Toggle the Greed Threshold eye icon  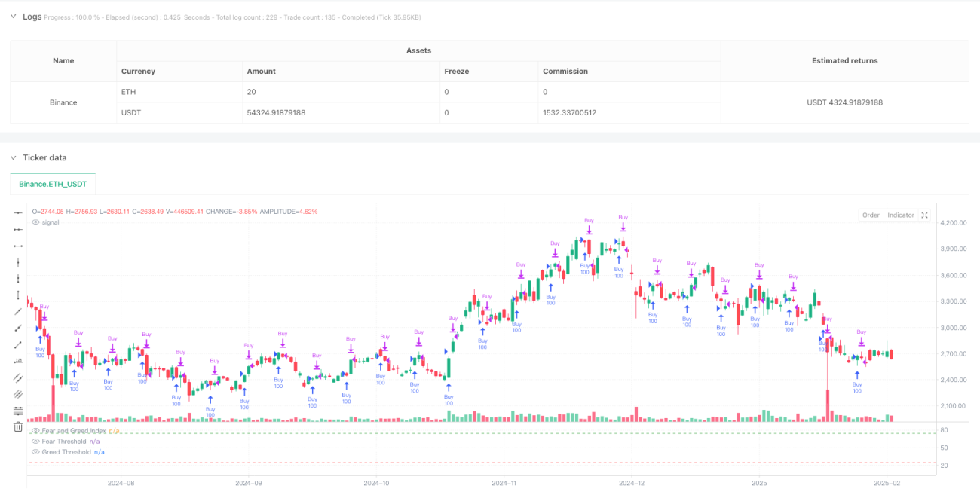[x=35, y=451]
